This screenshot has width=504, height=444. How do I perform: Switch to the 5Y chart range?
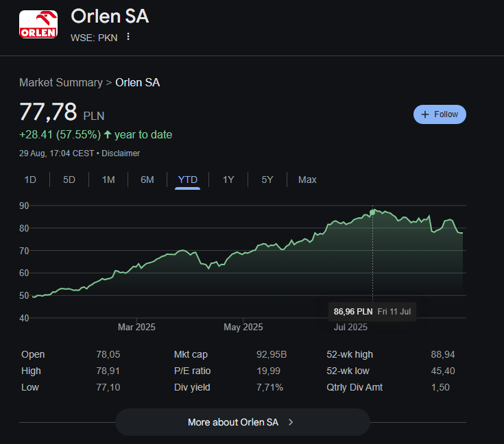point(267,180)
